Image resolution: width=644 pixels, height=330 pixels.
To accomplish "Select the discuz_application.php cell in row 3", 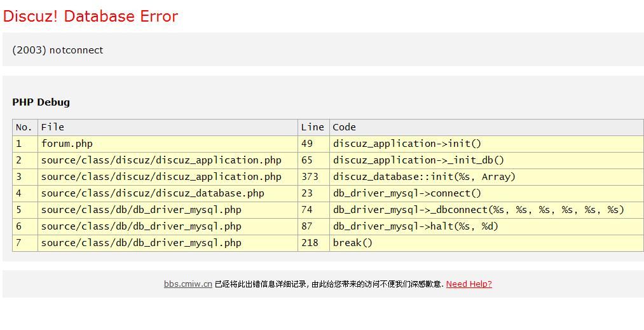I will (x=168, y=177).
